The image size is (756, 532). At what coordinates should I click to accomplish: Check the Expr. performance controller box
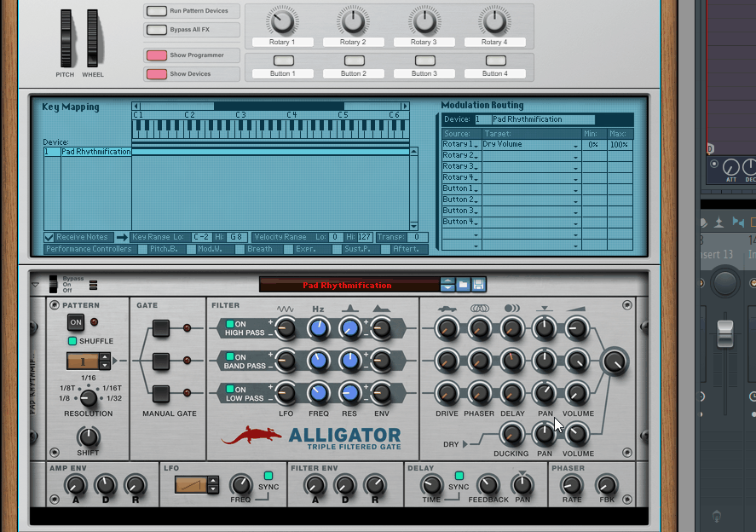288,249
